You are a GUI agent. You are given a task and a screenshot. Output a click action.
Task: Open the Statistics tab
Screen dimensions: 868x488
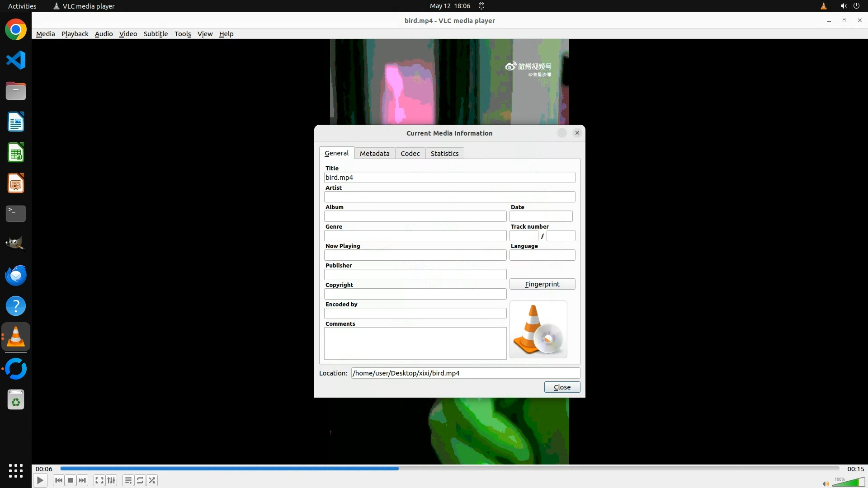444,154
